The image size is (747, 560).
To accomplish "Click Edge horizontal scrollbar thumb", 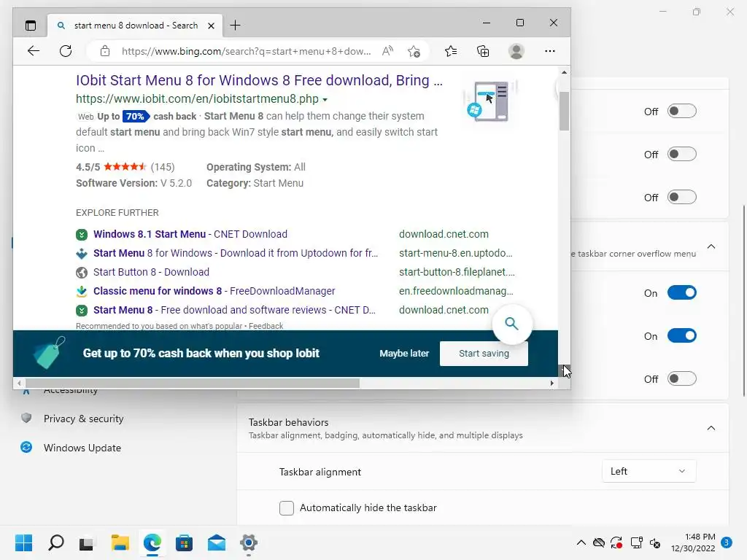I will 193,384.
